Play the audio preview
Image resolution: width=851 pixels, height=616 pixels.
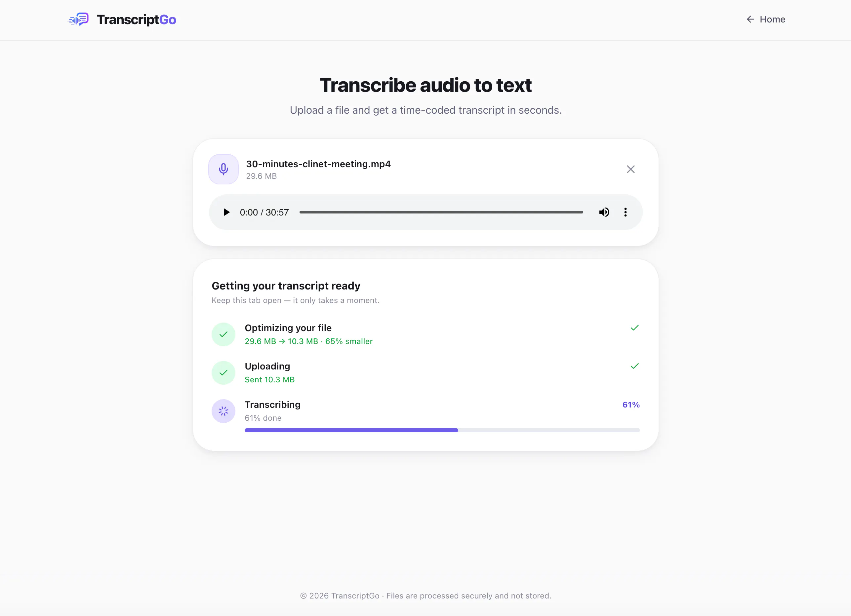(226, 212)
